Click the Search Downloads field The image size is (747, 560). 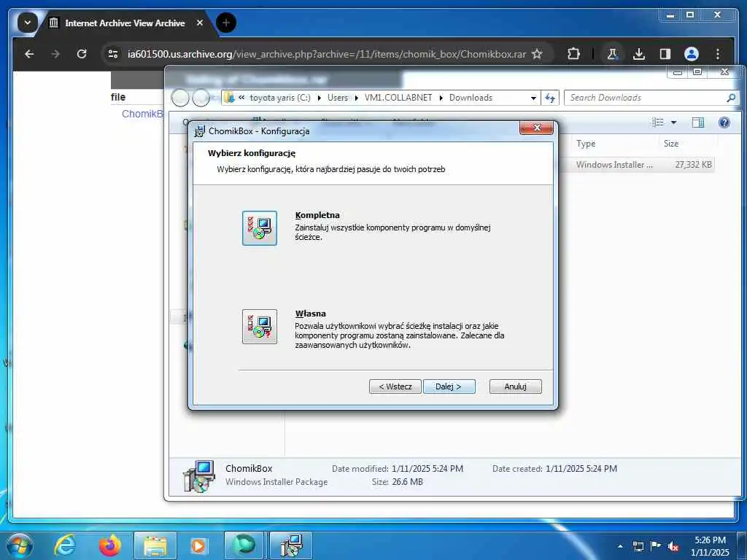pyautogui.click(x=646, y=98)
